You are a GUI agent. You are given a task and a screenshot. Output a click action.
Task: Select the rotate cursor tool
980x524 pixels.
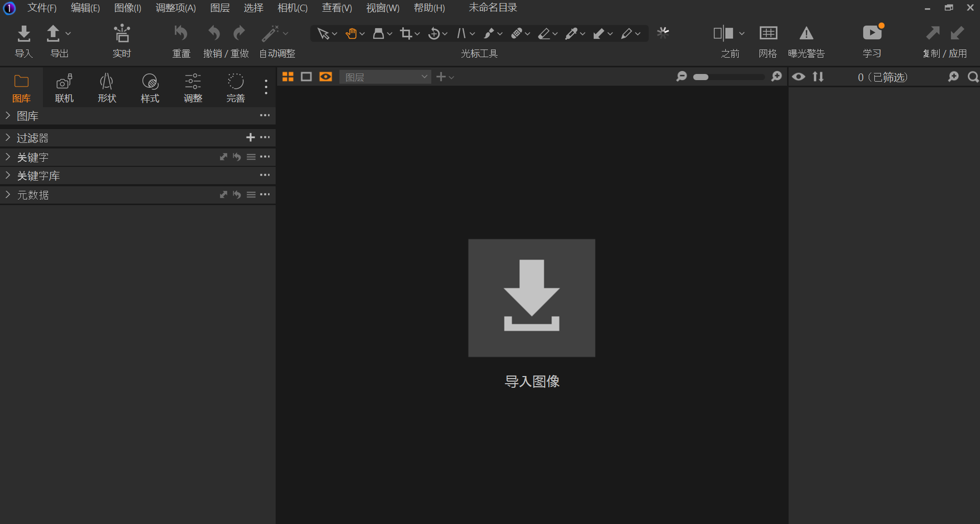point(433,34)
